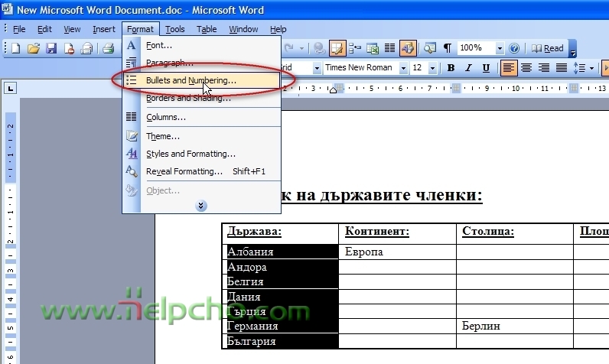Click the Албания table cell
The image size is (609, 364).
pyautogui.click(x=281, y=252)
